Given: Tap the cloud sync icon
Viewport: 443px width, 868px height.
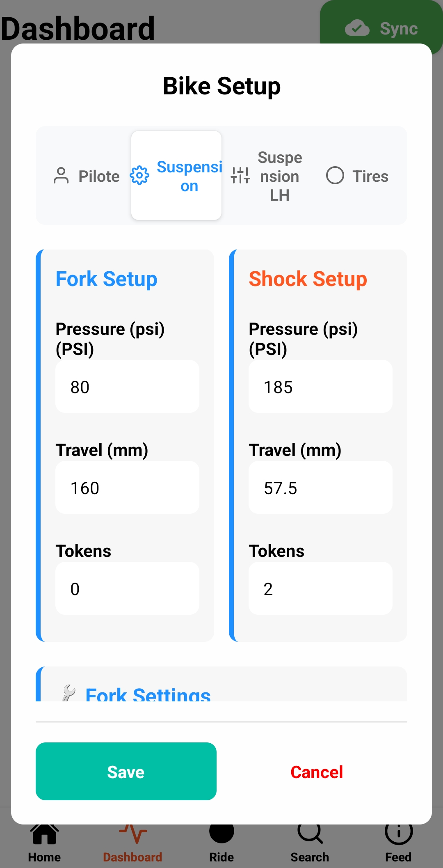Looking at the screenshot, I should coord(357,28).
